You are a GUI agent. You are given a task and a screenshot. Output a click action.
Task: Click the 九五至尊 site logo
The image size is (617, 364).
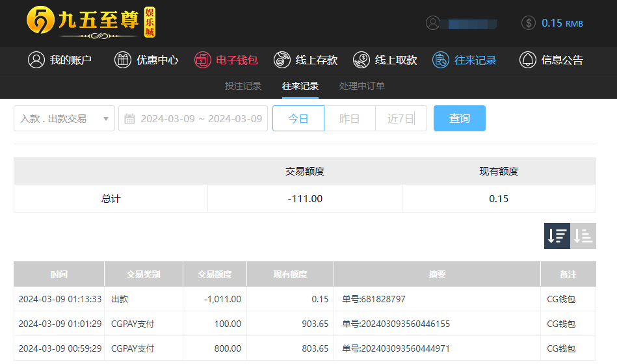(91, 23)
